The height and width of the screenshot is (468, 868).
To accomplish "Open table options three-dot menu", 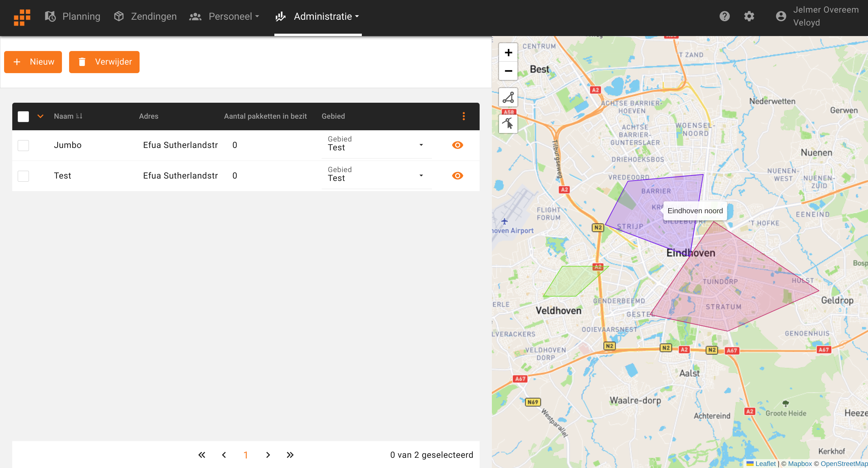I will pyautogui.click(x=464, y=116).
